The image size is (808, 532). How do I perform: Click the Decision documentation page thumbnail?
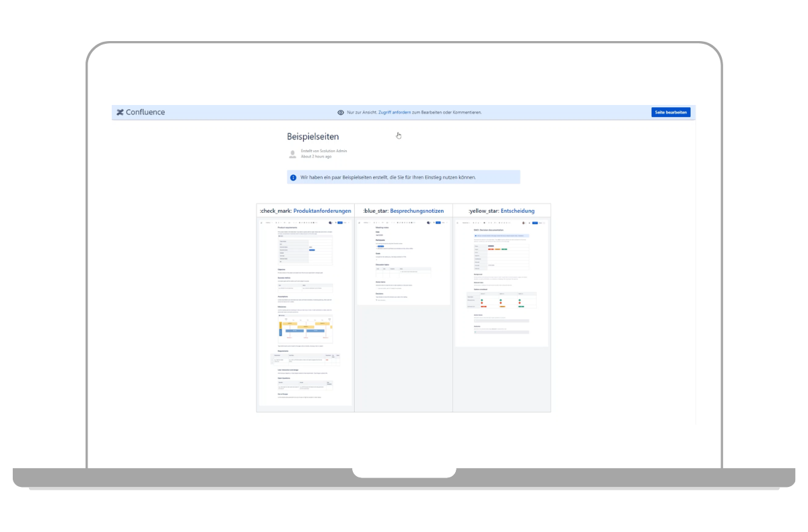pos(502,283)
